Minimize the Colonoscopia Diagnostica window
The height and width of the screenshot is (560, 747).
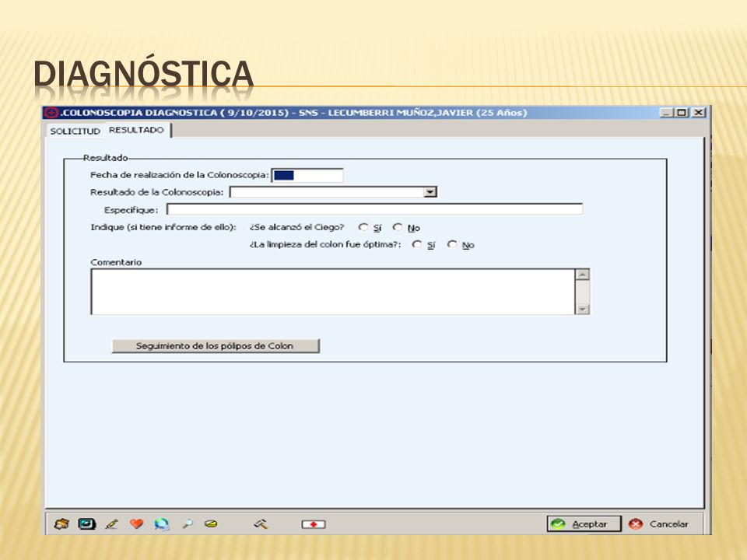(665, 113)
